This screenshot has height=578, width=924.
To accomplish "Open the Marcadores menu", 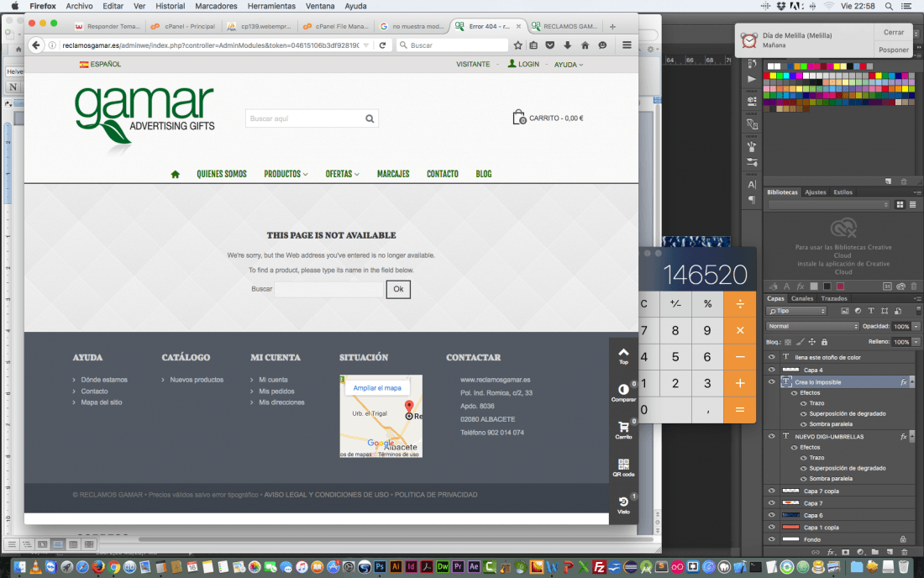I will [216, 6].
